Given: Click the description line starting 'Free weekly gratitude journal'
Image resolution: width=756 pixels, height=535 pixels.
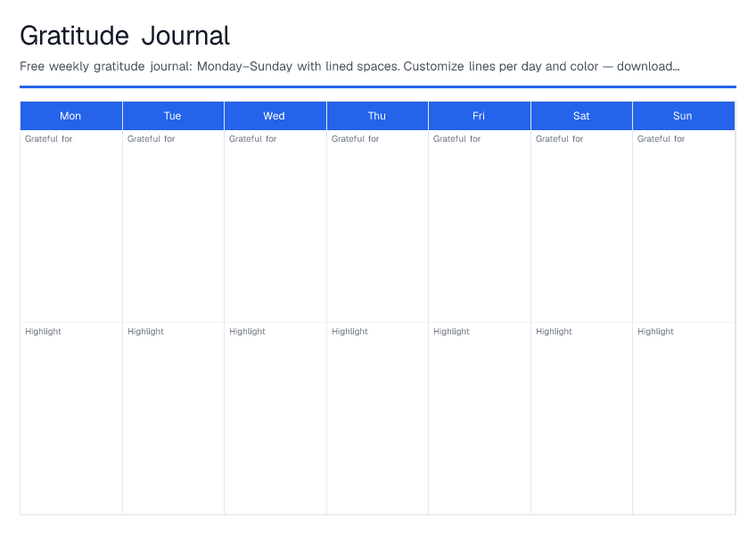Looking at the screenshot, I should 349,67.
